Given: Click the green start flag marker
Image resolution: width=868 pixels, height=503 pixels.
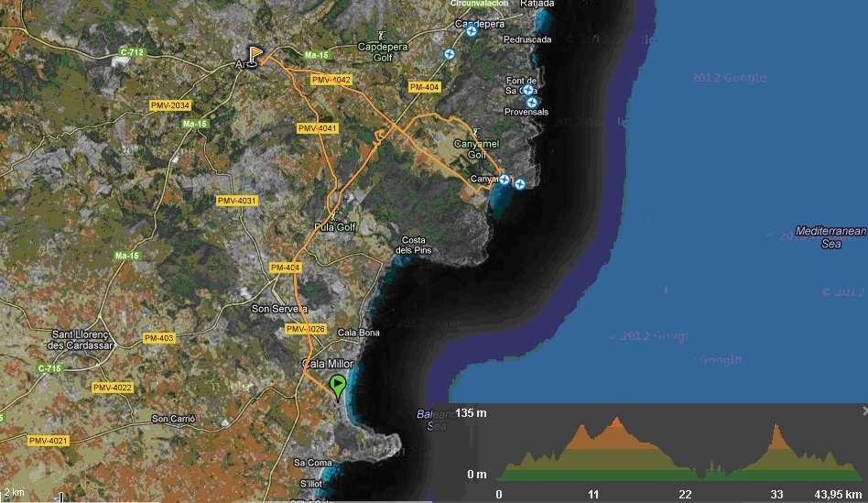Looking at the screenshot, I should [338, 386].
